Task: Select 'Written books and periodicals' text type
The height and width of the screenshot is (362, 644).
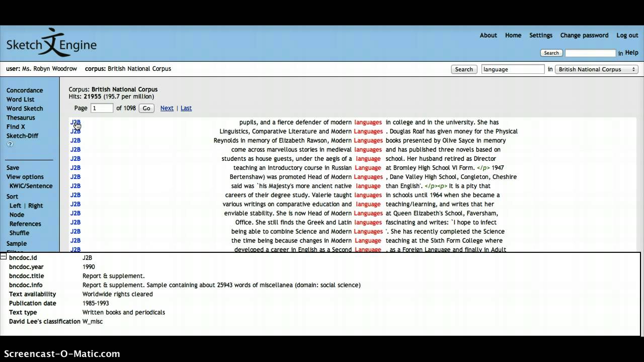Action: click(124, 312)
